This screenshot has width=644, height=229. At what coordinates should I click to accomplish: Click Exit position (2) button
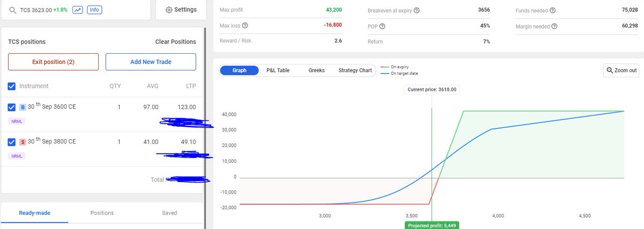point(53,62)
